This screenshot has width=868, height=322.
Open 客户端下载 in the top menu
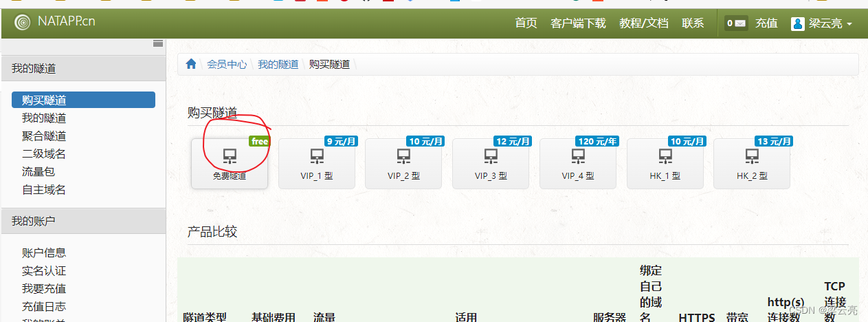click(578, 23)
